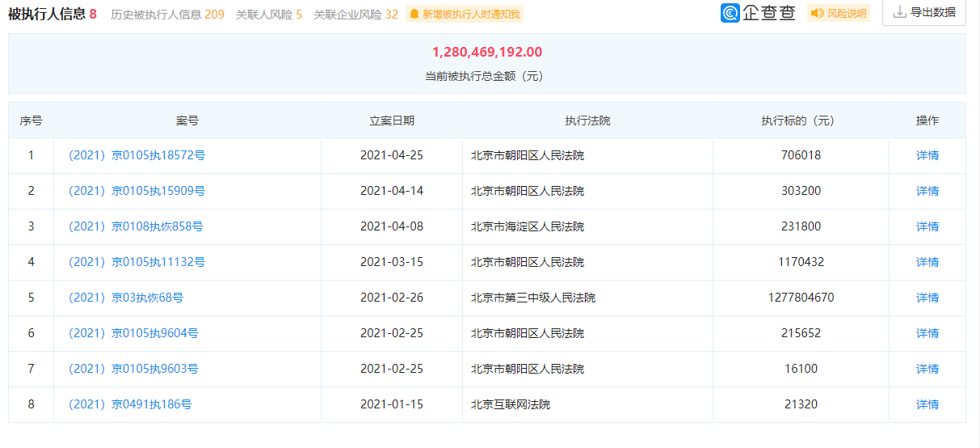The height and width of the screenshot is (448, 980).
Task: Click the 案号 column header
Action: [x=187, y=120]
